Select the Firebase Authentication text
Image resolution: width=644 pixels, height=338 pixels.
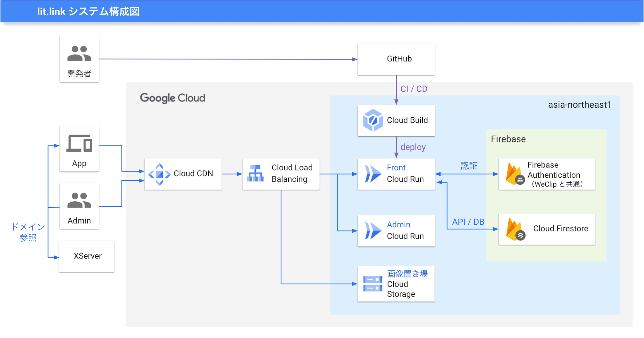point(554,170)
